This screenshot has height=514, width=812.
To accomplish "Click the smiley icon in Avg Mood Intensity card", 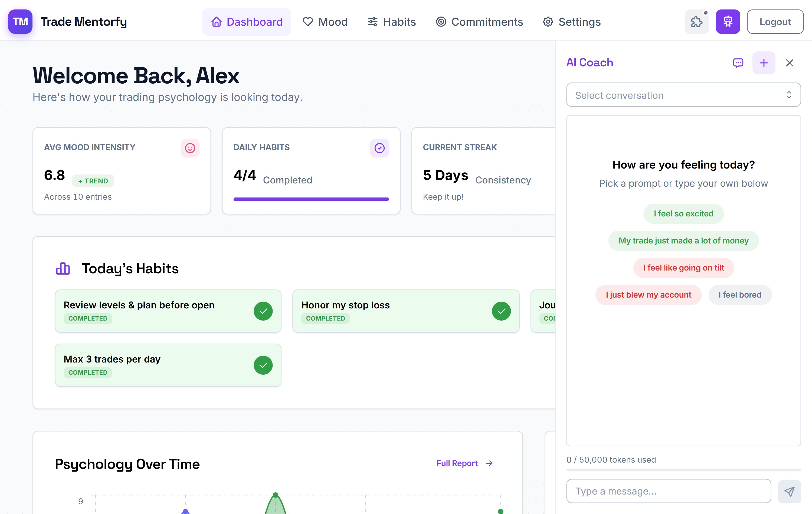I will [x=190, y=148].
